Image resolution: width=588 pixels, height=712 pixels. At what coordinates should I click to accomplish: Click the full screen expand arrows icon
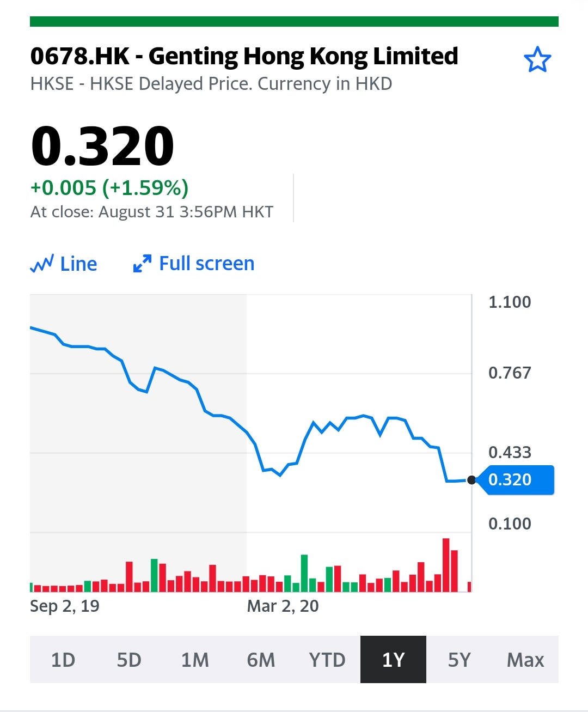(x=142, y=264)
